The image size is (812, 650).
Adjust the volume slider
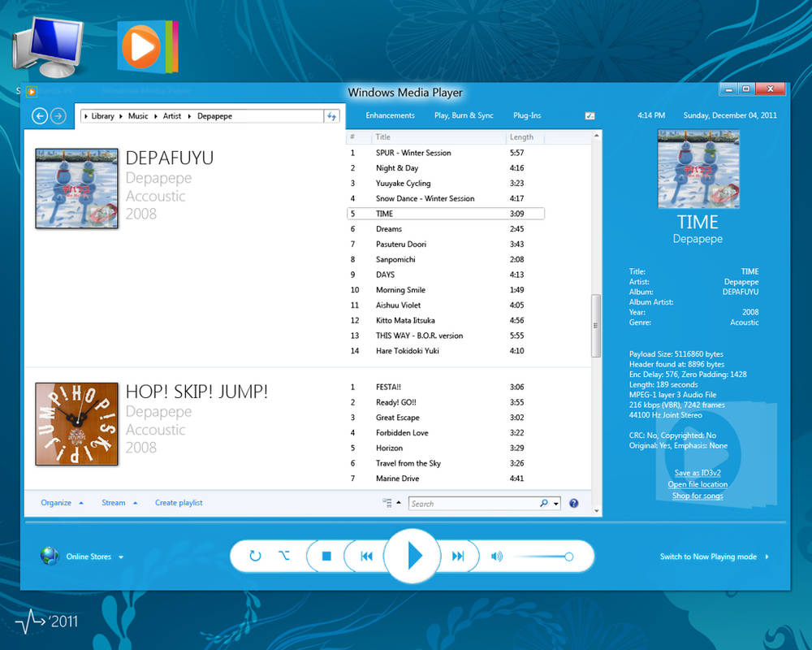point(542,557)
